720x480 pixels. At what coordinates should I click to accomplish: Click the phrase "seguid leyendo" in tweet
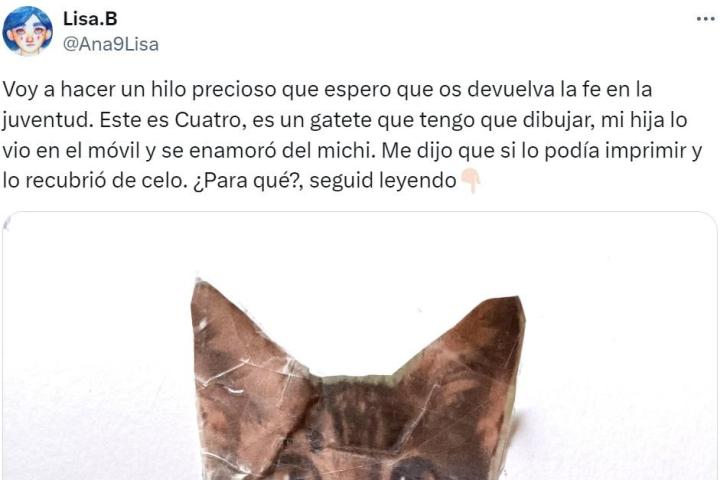(x=382, y=181)
